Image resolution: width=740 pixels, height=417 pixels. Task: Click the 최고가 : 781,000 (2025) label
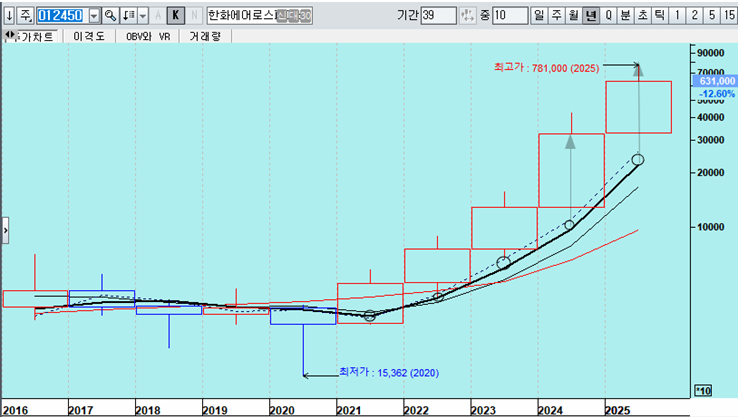tap(547, 68)
